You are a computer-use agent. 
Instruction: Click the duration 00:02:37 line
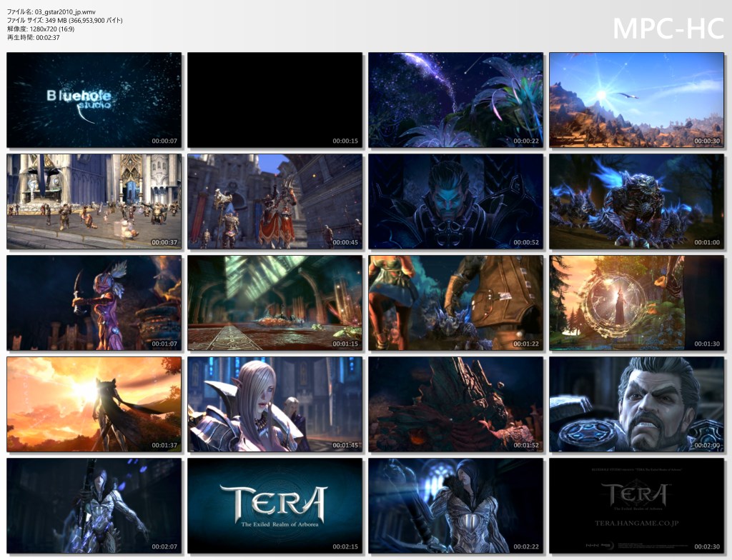click(x=33, y=37)
